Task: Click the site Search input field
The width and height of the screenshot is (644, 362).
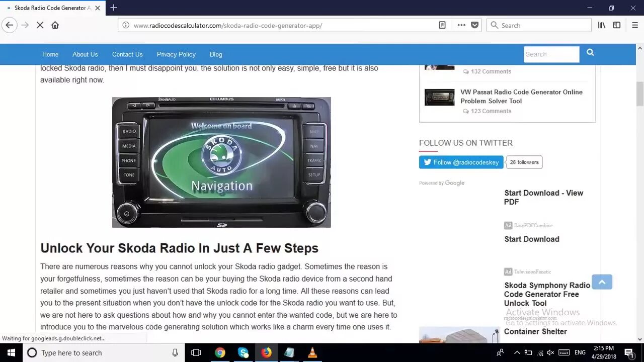Action: 551,54
